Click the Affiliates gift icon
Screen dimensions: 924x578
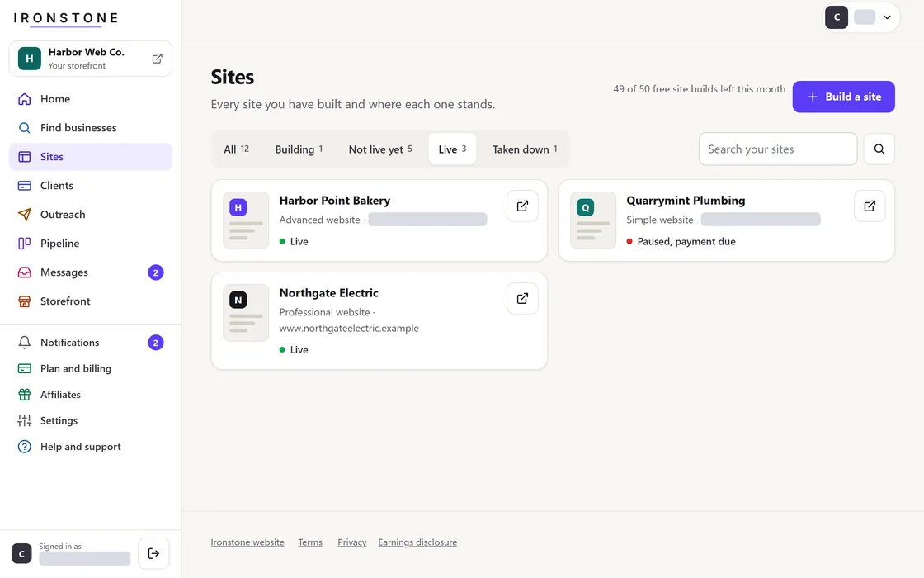[x=24, y=395]
